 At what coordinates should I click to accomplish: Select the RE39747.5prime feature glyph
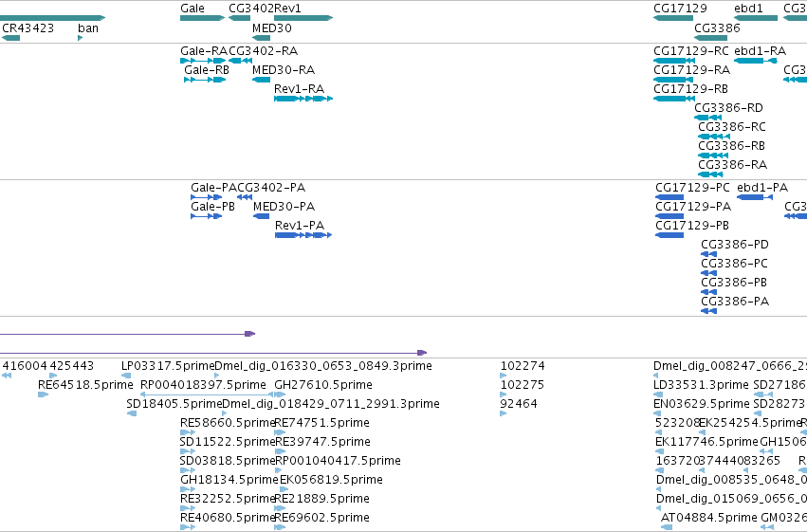(280, 452)
